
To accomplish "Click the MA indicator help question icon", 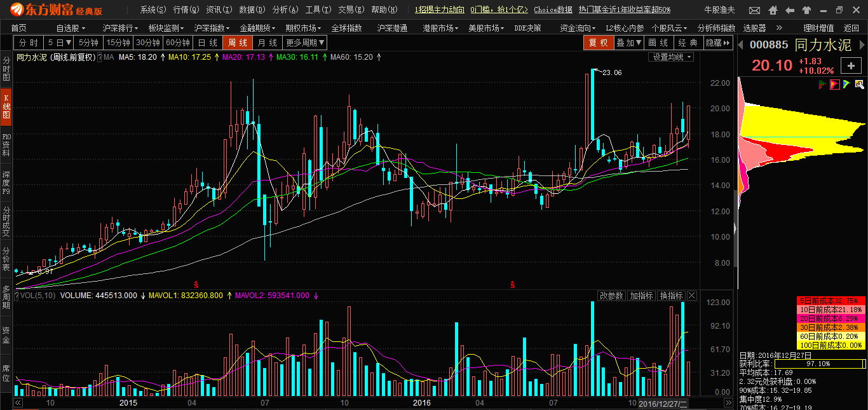I will click(x=100, y=57).
